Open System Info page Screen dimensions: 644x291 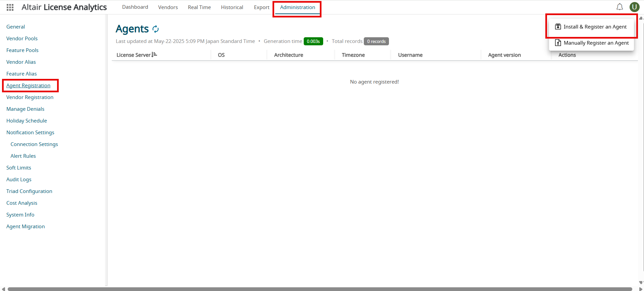20,214
